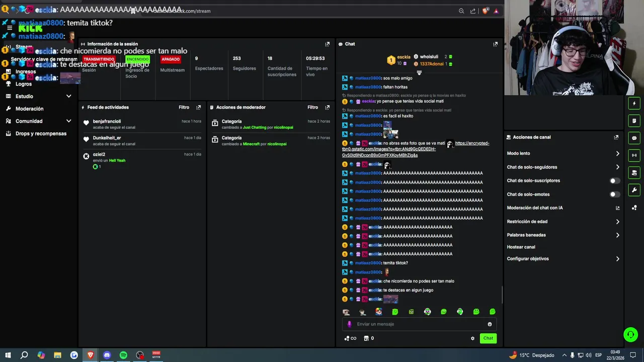
Task: Open nicolinopai link in Just Chatting entry
Action: [283, 128]
